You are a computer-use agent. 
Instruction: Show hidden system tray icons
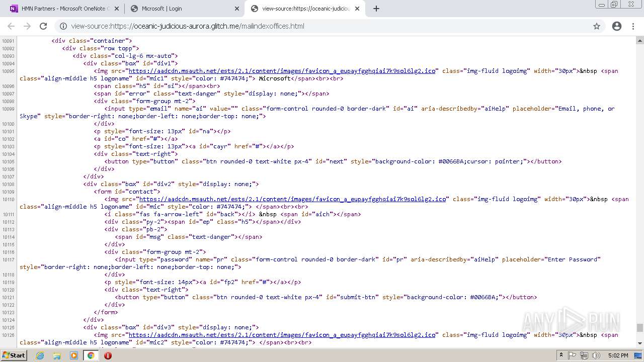[561, 355]
